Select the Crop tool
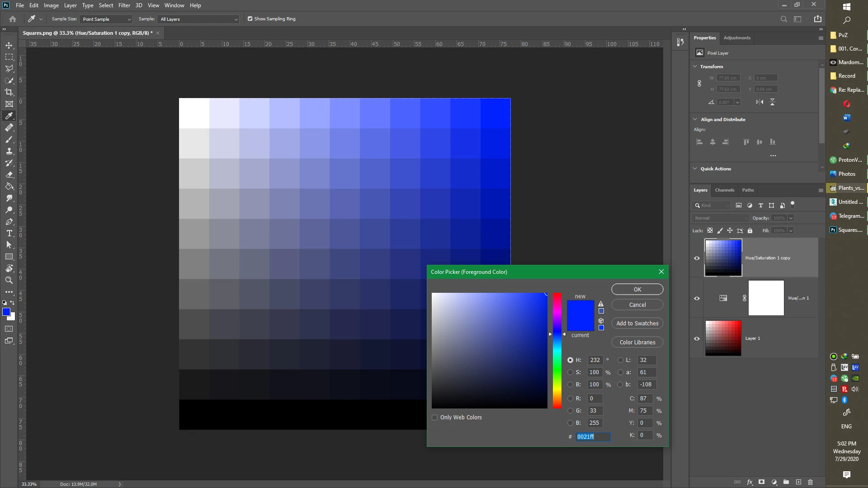Screen dimensions: 868x488 point(9,92)
